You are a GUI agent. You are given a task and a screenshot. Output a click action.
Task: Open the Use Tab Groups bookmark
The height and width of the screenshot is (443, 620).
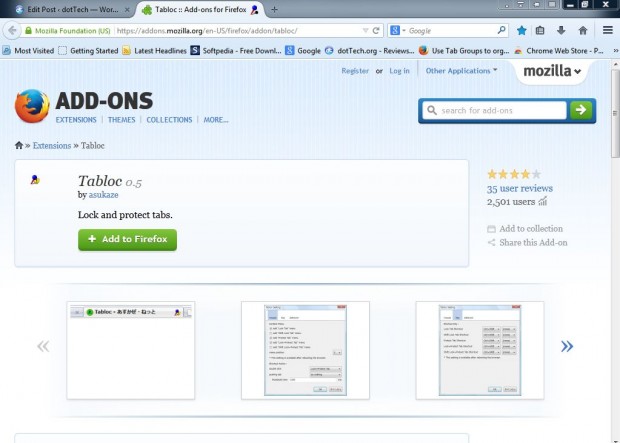464,50
